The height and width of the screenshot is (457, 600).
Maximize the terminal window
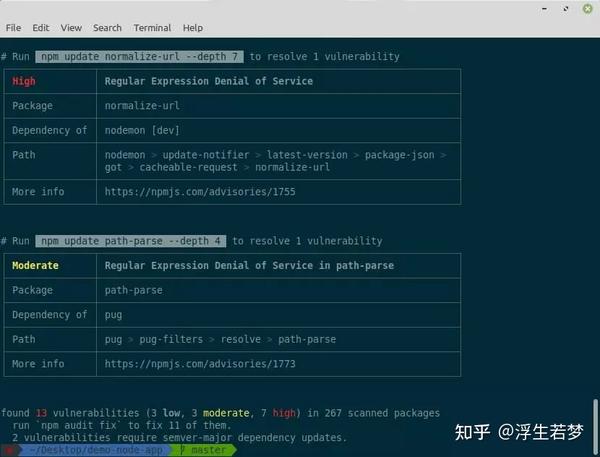click(x=566, y=9)
